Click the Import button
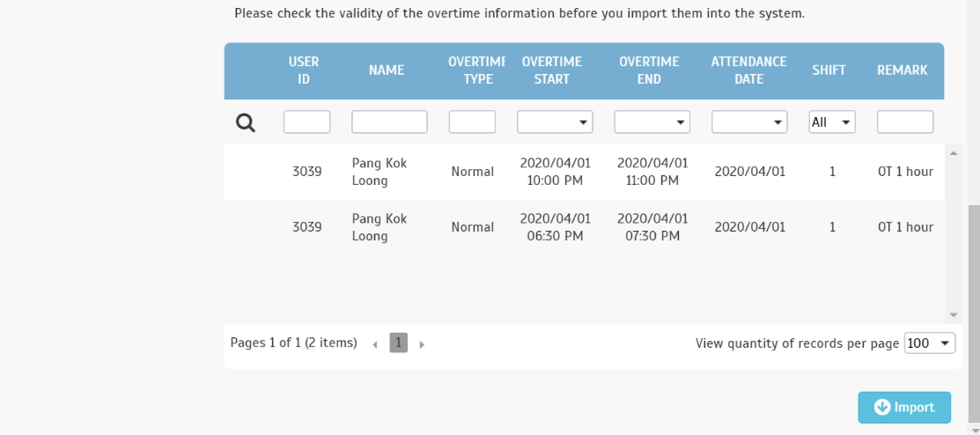 904,408
